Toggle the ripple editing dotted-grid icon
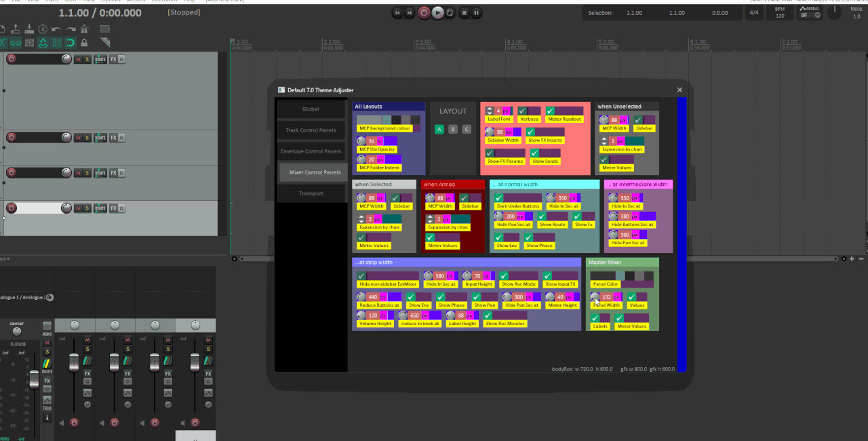This screenshot has width=868, height=441. 29,43
